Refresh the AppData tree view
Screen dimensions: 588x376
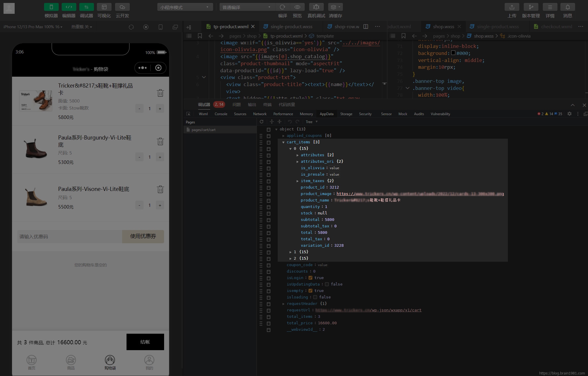[x=262, y=122]
